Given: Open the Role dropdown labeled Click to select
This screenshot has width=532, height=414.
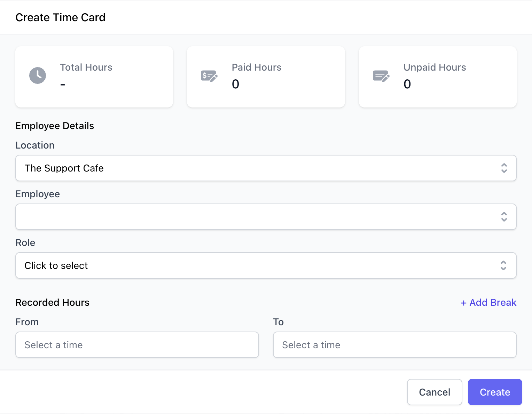Looking at the screenshot, I should (266, 265).
